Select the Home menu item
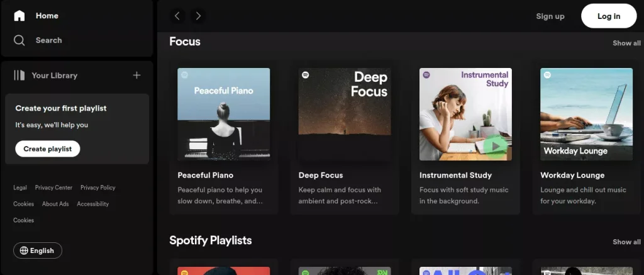The width and height of the screenshot is (644, 275). [47, 16]
